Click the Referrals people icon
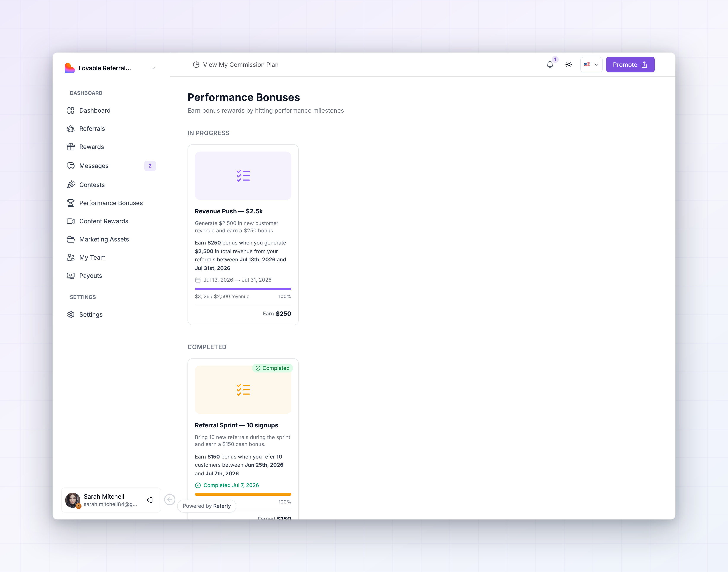Viewport: 728px width, 572px height. pyautogui.click(x=71, y=129)
